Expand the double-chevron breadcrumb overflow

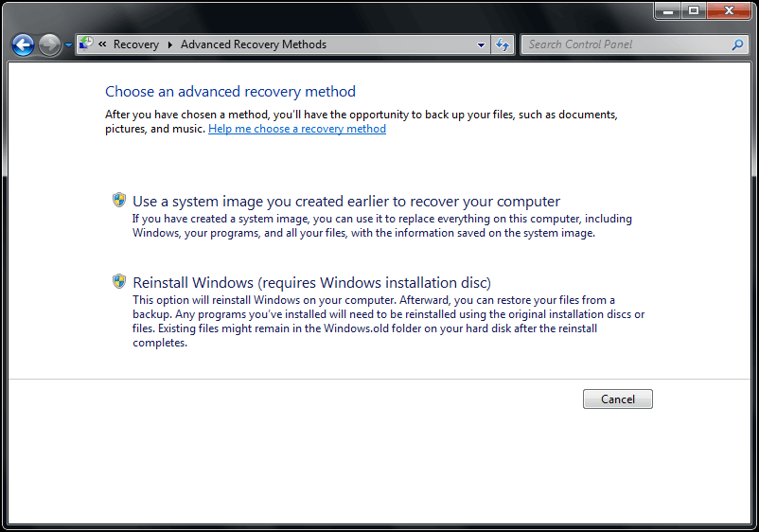point(102,44)
